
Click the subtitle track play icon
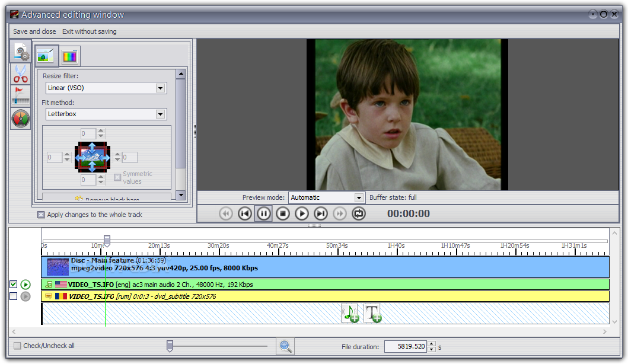coord(25,296)
